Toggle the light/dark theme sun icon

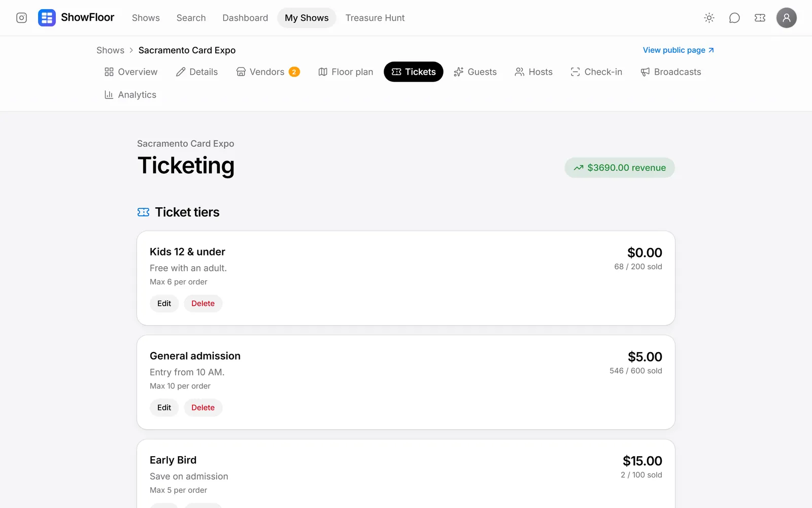tap(709, 18)
